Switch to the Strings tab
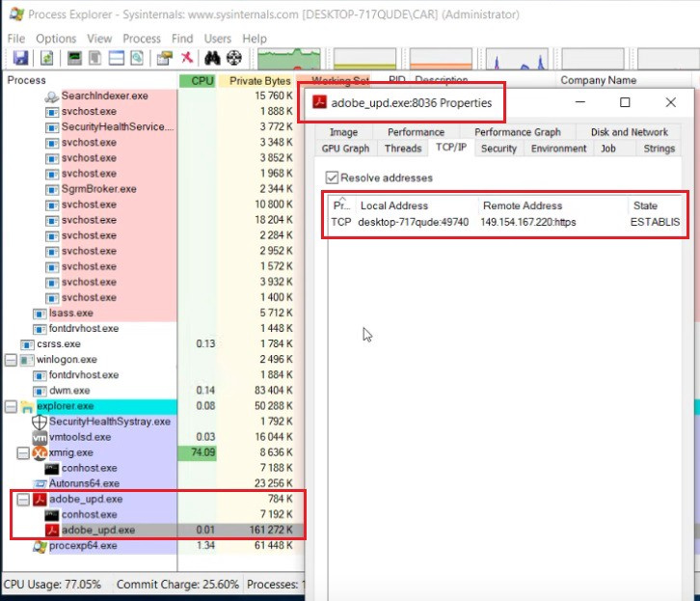Screen dimensions: 700x601 coord(659,149)
